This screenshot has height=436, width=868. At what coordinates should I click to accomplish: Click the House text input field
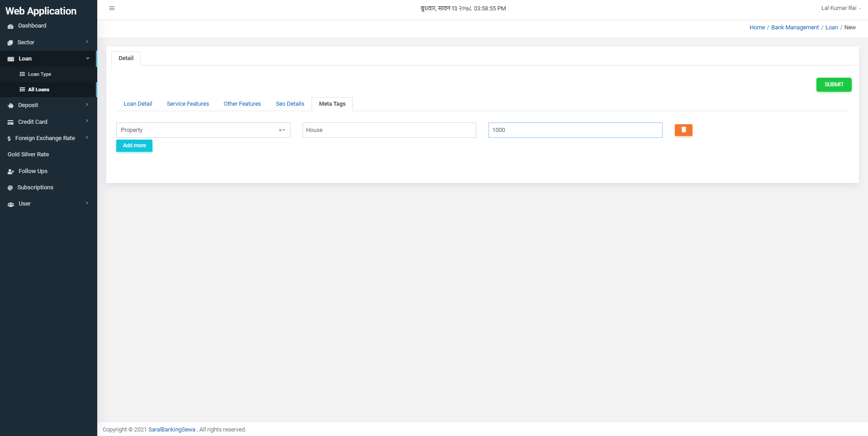[389, 130]
